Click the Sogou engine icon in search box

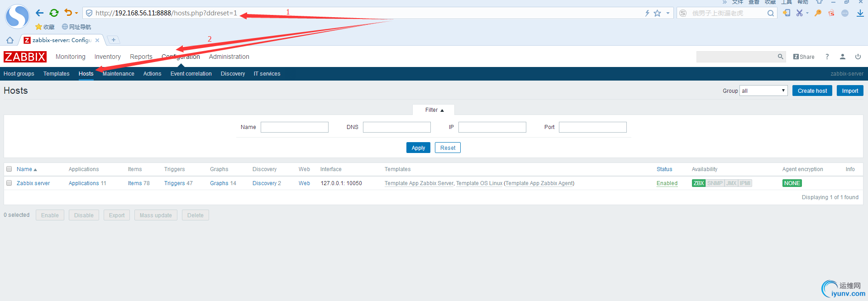tap(683, 13)
